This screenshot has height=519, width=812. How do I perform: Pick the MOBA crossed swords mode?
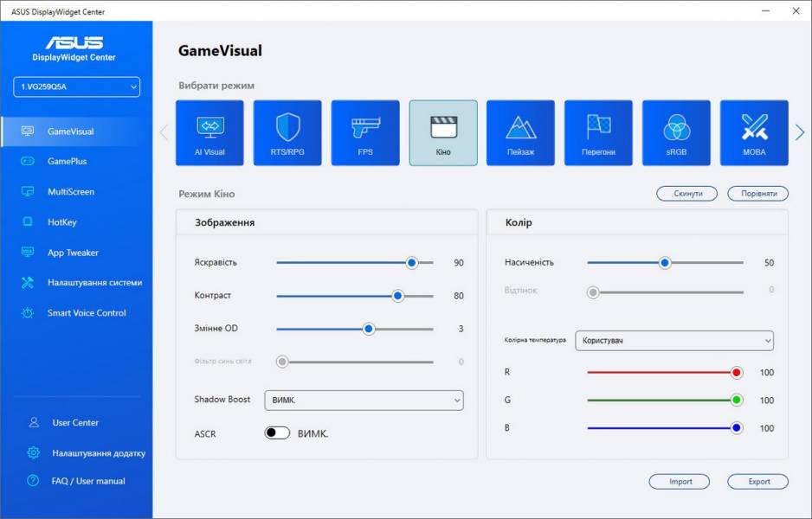754,133
